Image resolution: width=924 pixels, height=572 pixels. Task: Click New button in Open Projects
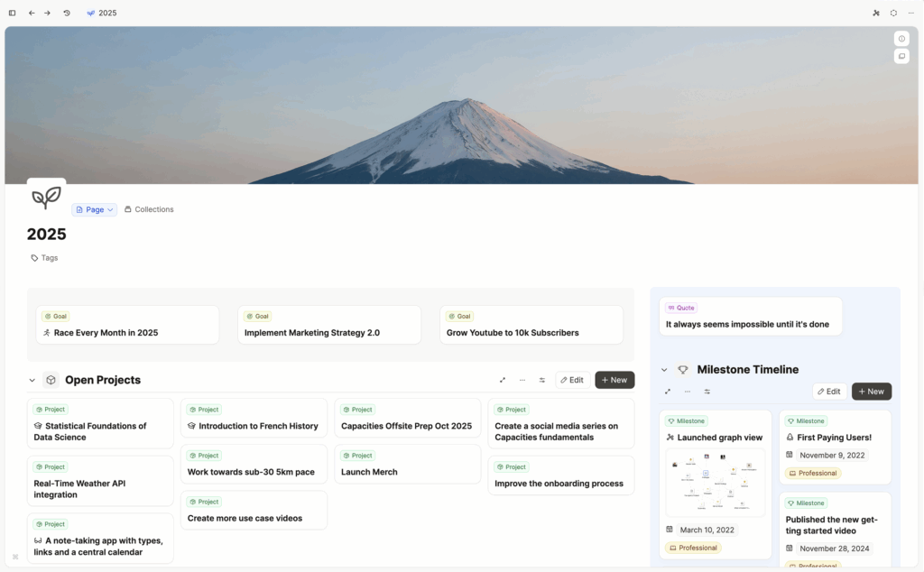pyautogui.click(x=614, y=380)
